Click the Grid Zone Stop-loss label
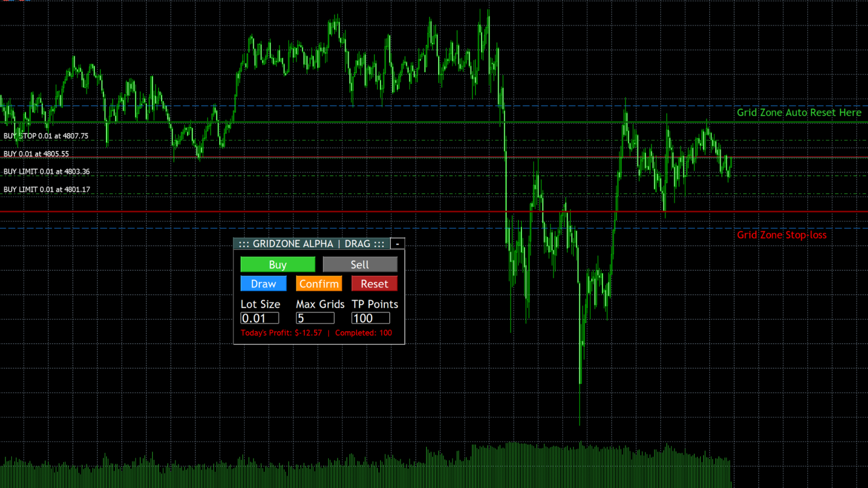The image size is (868, 488). pos(782,235)
